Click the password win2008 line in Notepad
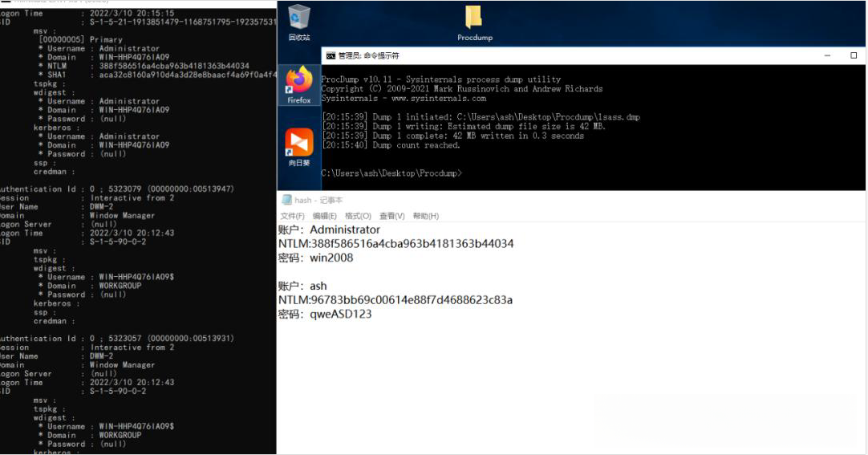868x455 pixels. [x=315, y=258]
